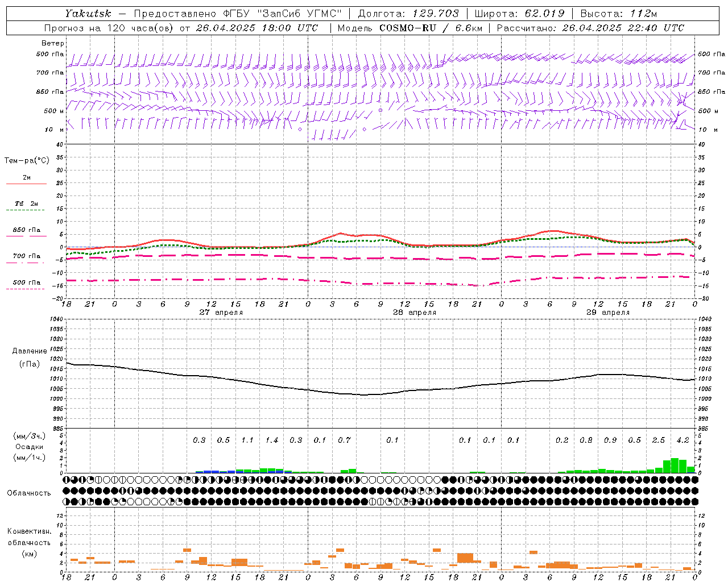728x582 pixels.
Task: Click the '2м' temperature legend entry
Action: 27,177
